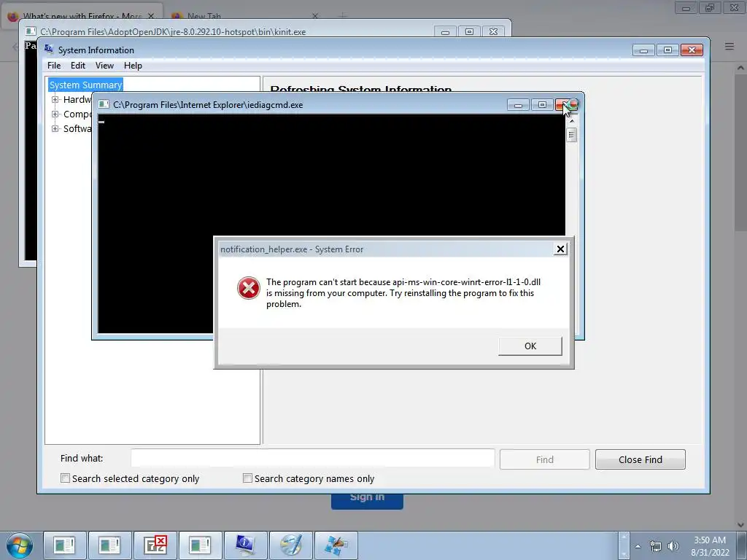Enable Search selected category only

[x=65, y=478]
